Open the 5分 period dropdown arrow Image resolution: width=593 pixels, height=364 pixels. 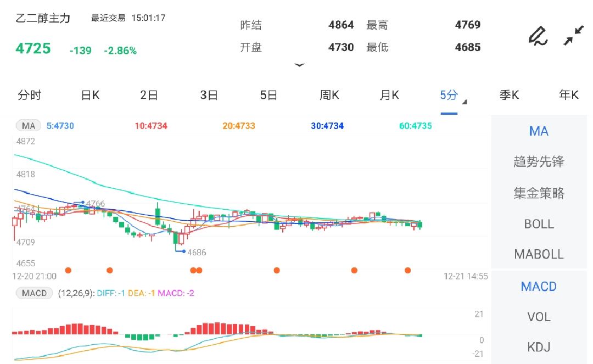(x=465, y=102)
